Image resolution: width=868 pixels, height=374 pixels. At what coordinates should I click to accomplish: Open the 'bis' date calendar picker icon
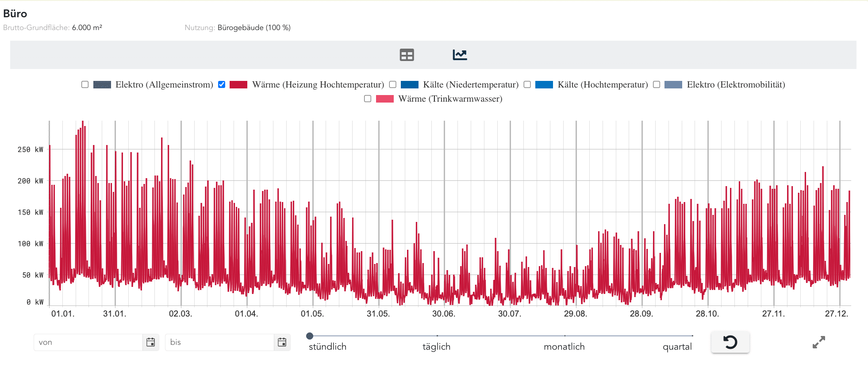coord(282,342)
